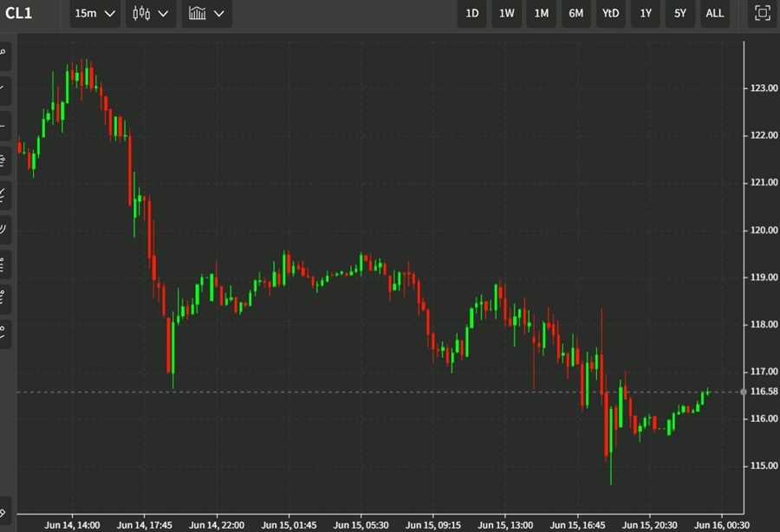The image size is (780, 532).
Task: Select the 1W time range
Action: tap(506, 13)
